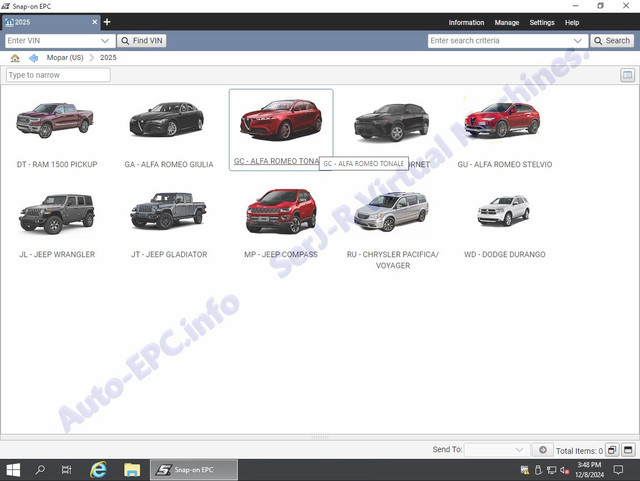Expand the Enter VIN dropdown arrow
Screen dimensions: 640x481
click(x=105, y=40)
